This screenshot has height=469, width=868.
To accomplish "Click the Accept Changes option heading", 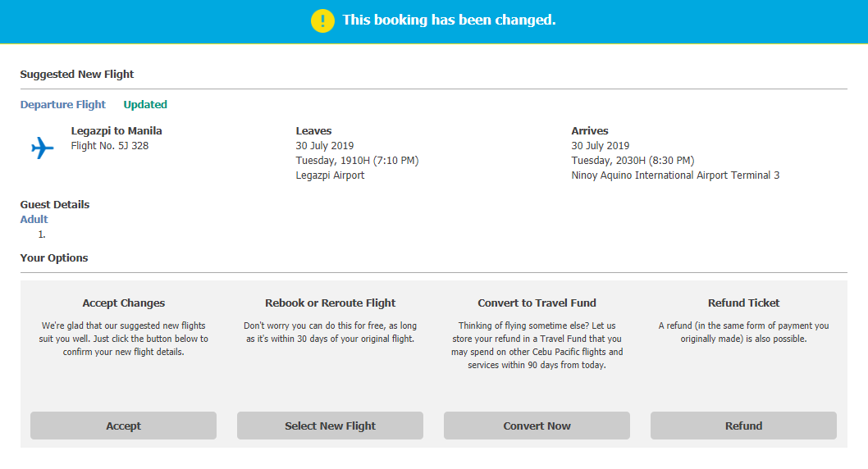I will [124, 303].
